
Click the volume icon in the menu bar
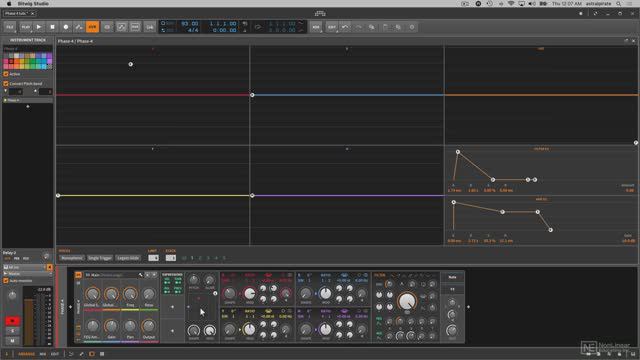pos(532,3)
